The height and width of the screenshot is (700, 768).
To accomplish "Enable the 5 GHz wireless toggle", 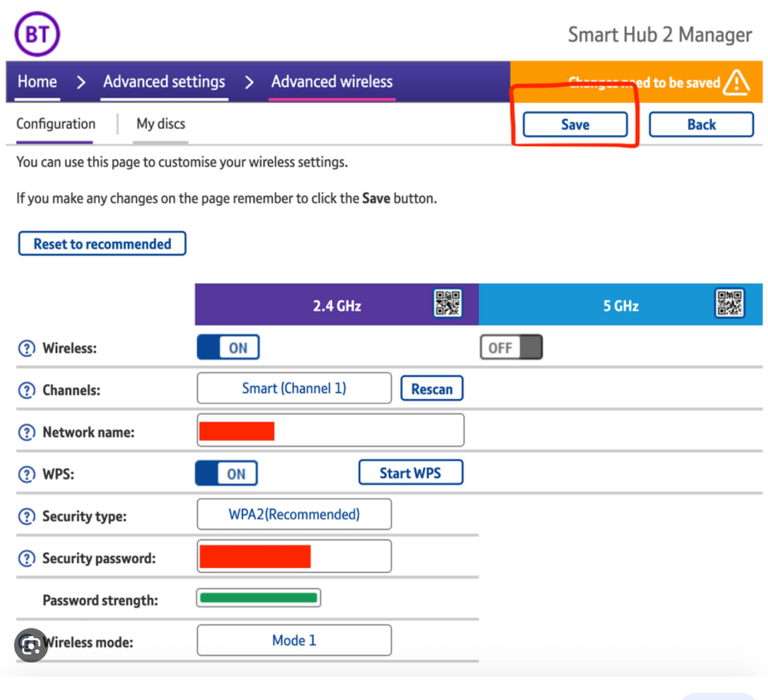I will [x=511, y=348].
